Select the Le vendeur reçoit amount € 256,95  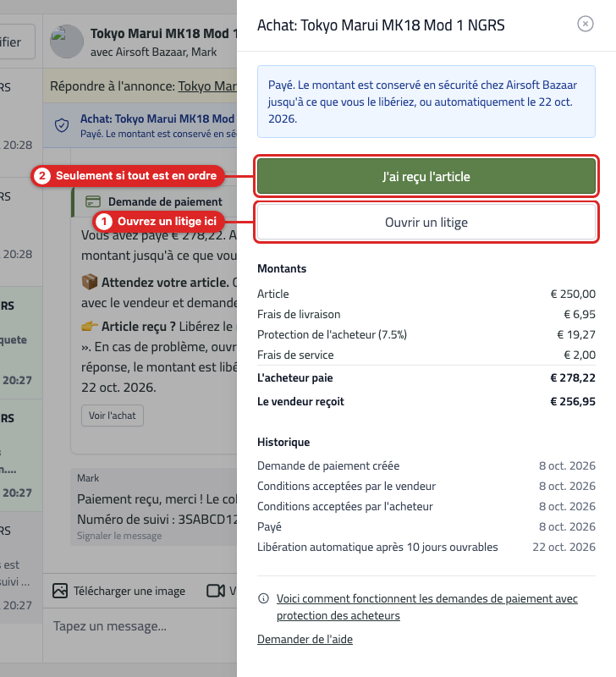point(572,401)
